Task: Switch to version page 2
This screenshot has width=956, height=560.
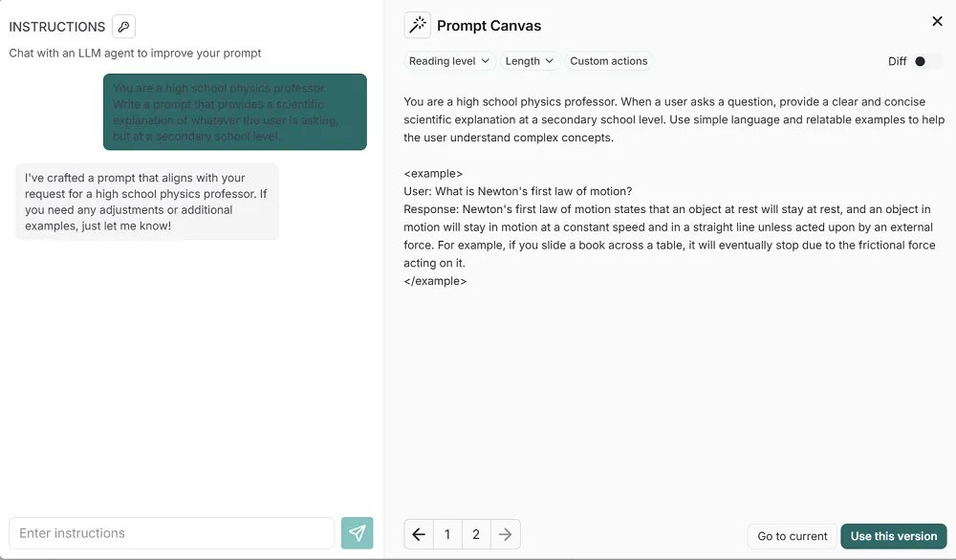Action: (x=476, y=533)
